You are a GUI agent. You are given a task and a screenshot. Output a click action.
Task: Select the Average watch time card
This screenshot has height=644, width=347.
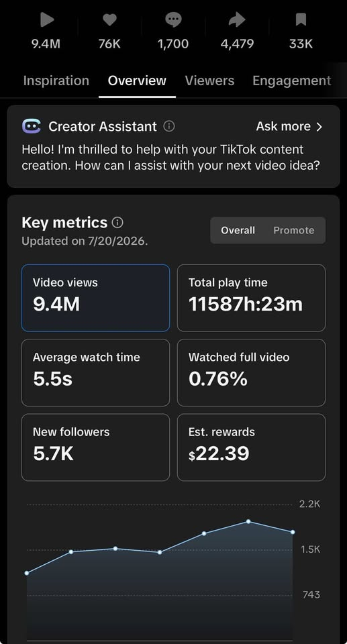(x=95, y=372)
